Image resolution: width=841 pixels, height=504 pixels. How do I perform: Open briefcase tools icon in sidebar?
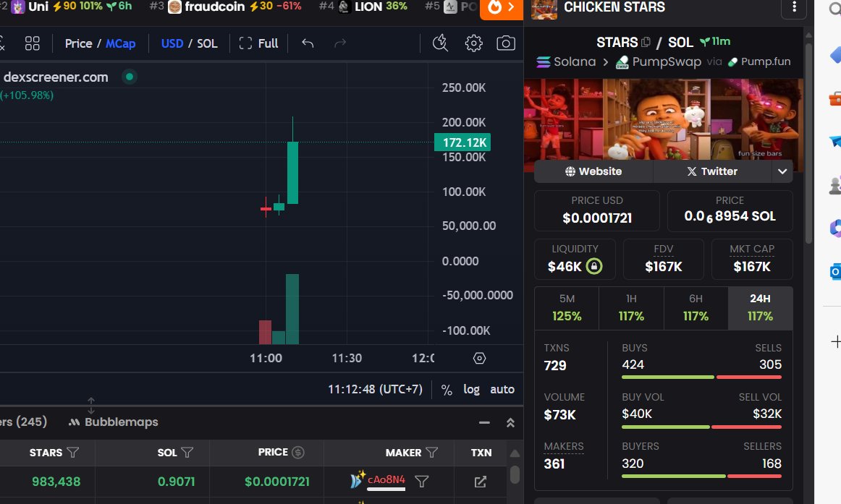click(x=835, y=98)
